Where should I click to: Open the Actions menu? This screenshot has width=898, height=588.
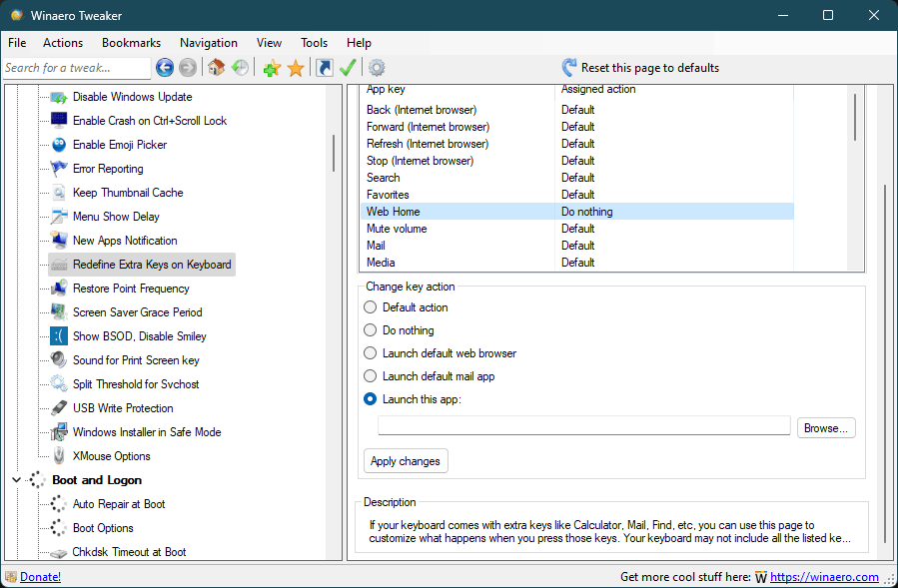pyautogui.click(x=63, y=43)
